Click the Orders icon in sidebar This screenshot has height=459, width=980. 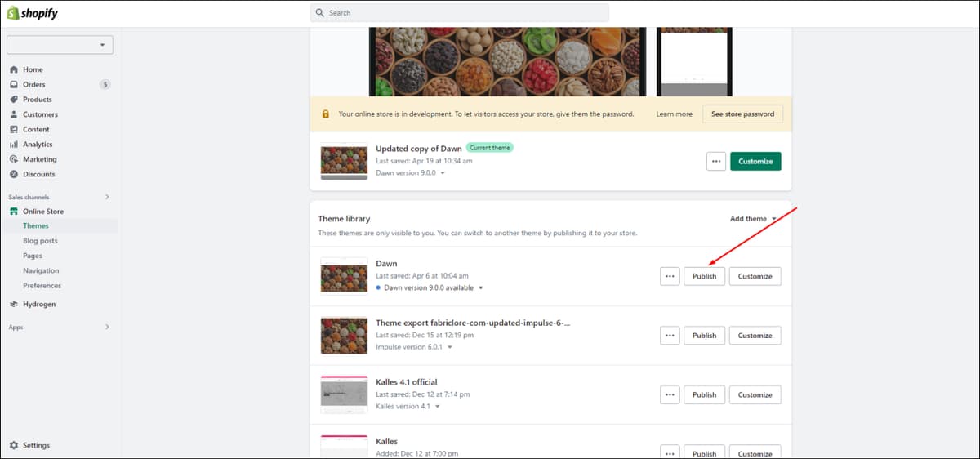click(x=14, y=84)
